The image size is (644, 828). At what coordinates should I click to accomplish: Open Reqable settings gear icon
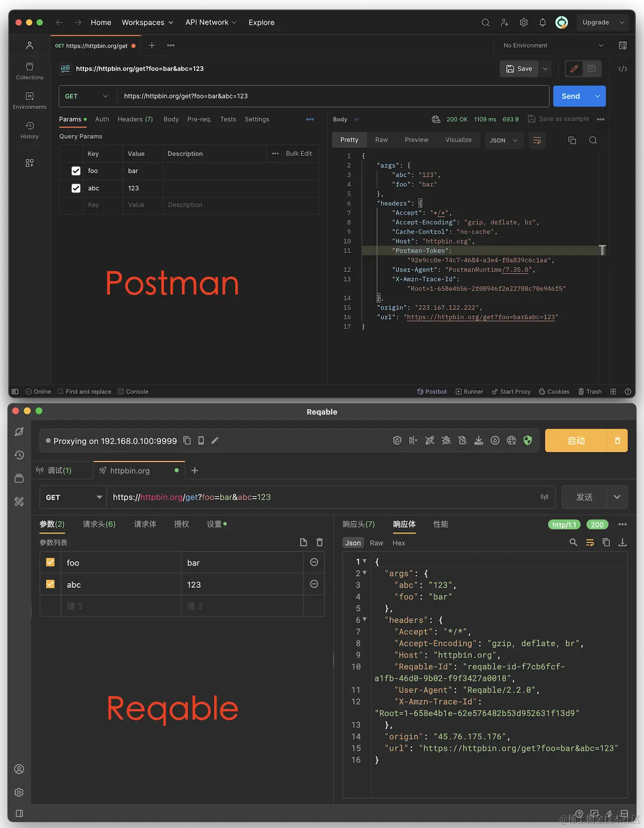pyautogui.click(x=19, y=792)
